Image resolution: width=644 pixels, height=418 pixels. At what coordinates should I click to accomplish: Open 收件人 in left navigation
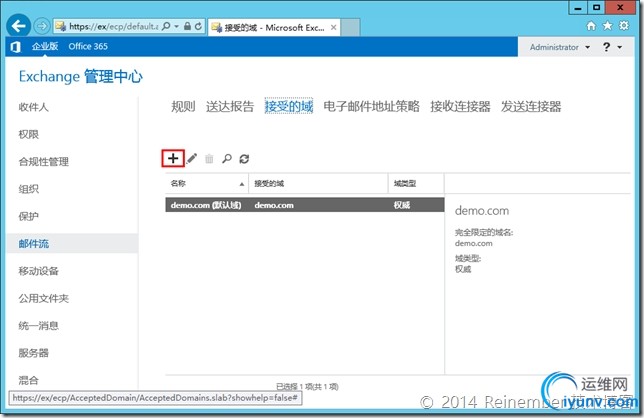pyautogui.click(x=34, y=107)
